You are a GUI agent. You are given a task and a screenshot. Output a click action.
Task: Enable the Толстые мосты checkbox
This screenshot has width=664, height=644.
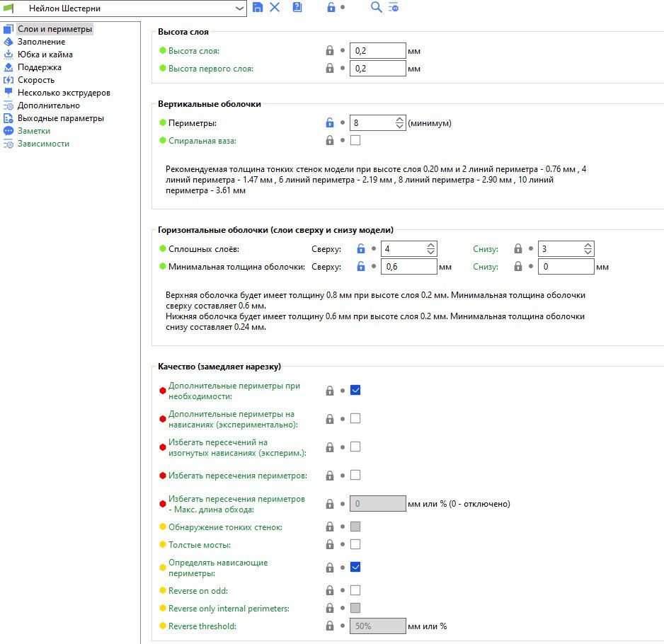(x=355, y=544)
